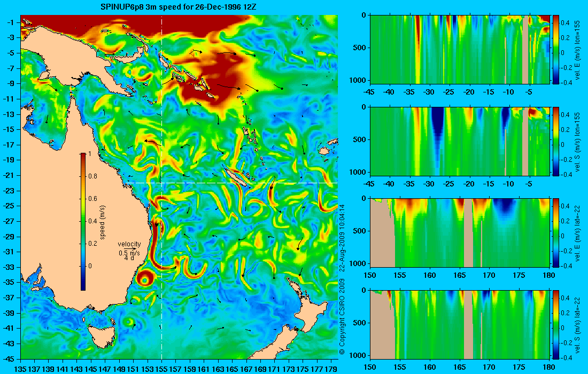Click Tasmania island on the map
Image resolution: width=588 pixels, height=374 pixels.
[x=101, y=337]
